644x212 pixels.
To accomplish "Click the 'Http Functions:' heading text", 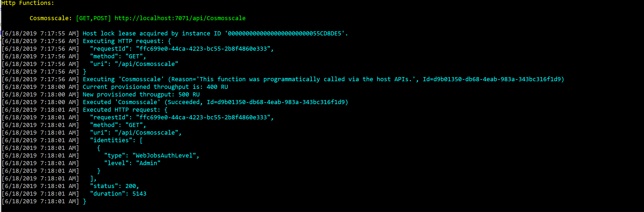I will coord(28,3).
